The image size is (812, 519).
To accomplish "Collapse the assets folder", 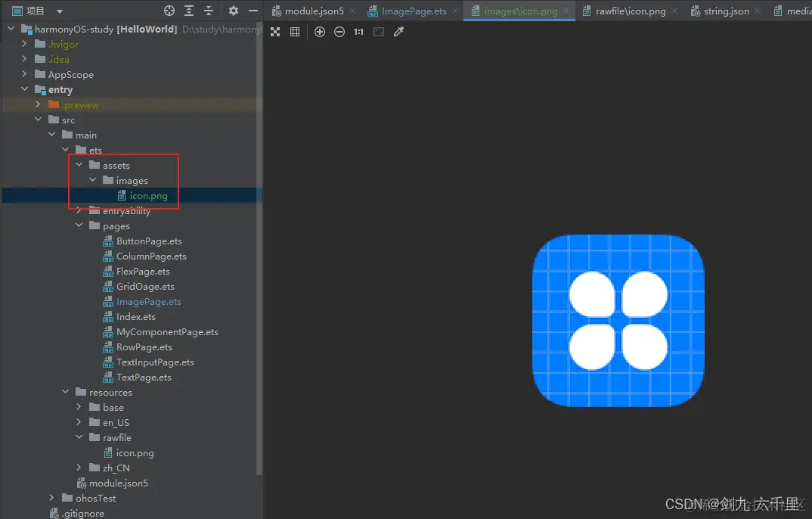I will [x=79, y=165].
